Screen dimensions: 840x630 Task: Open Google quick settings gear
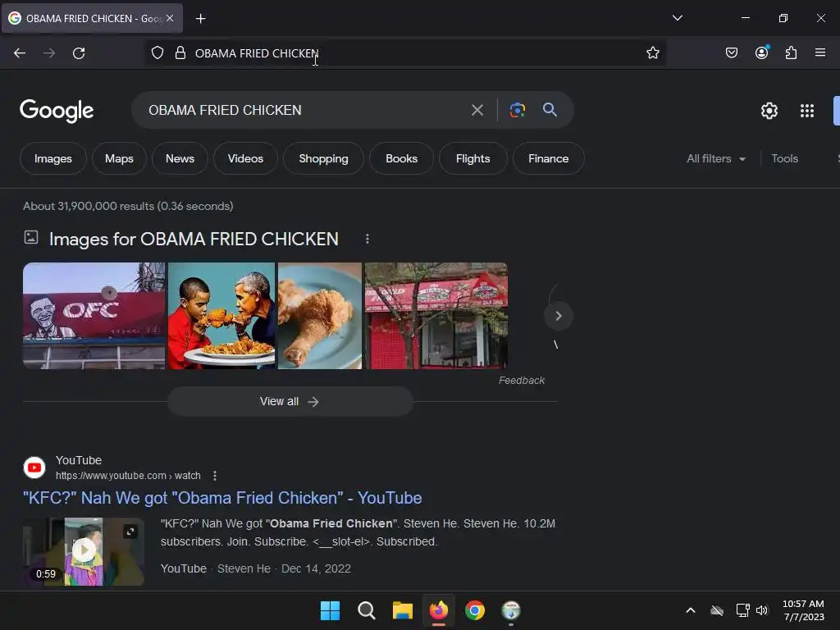click(x=769, y=111)
